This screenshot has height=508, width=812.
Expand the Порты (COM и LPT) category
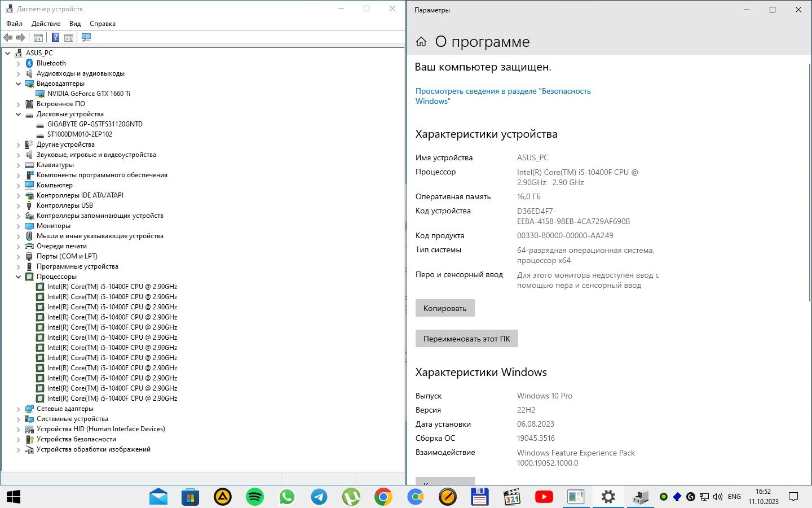[x=18, y=256]
